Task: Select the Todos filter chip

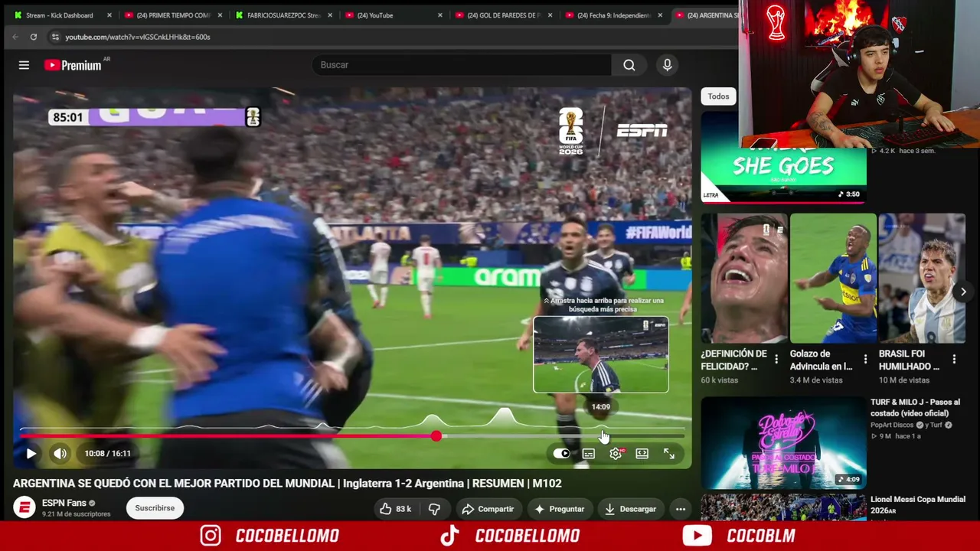Action: [718, 96]
